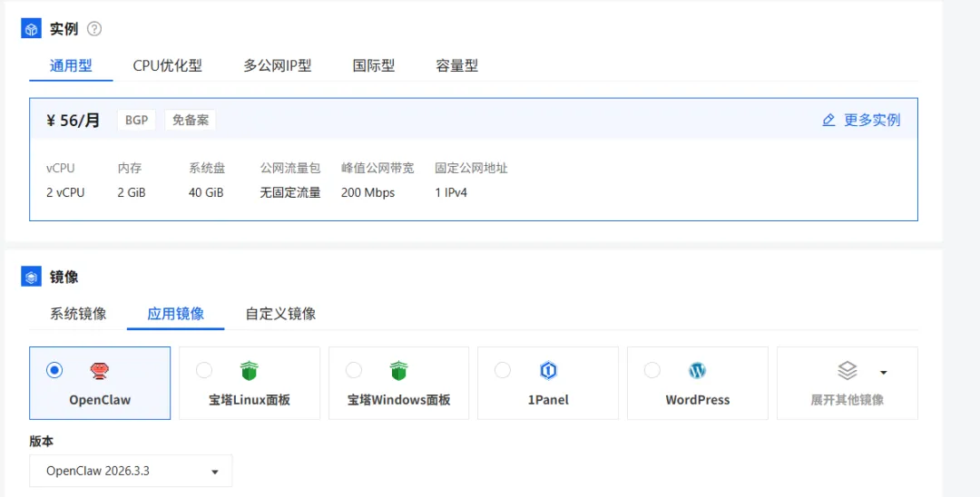This screenshot has height=497, width=980.
Task: Switch to the 国际型 tab
Action: pos(374,65)
